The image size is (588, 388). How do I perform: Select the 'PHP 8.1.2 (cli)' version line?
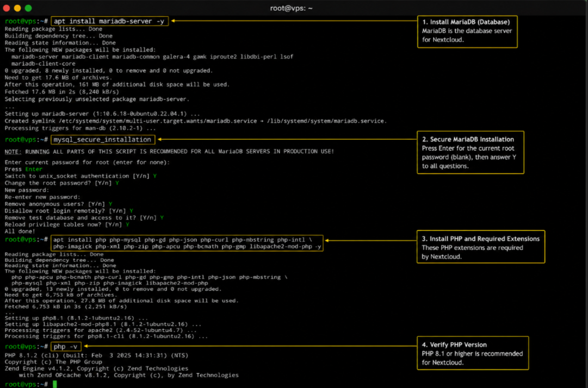click(x=96, y=355)
